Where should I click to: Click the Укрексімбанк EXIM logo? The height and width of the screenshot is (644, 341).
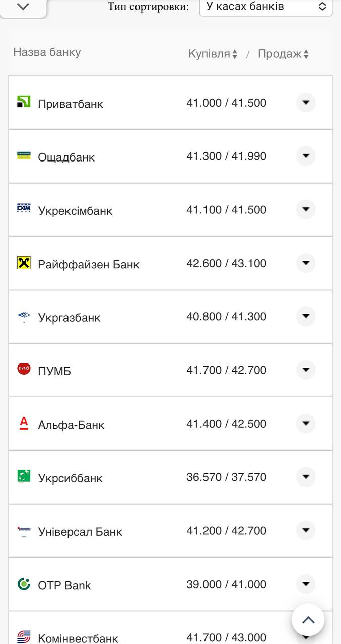[24, 209]
